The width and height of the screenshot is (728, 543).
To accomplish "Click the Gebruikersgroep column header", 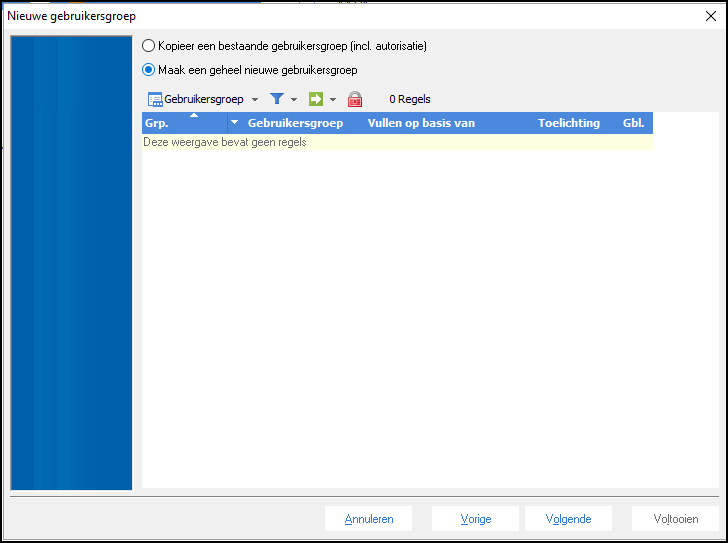I will [x=295, y=124].
